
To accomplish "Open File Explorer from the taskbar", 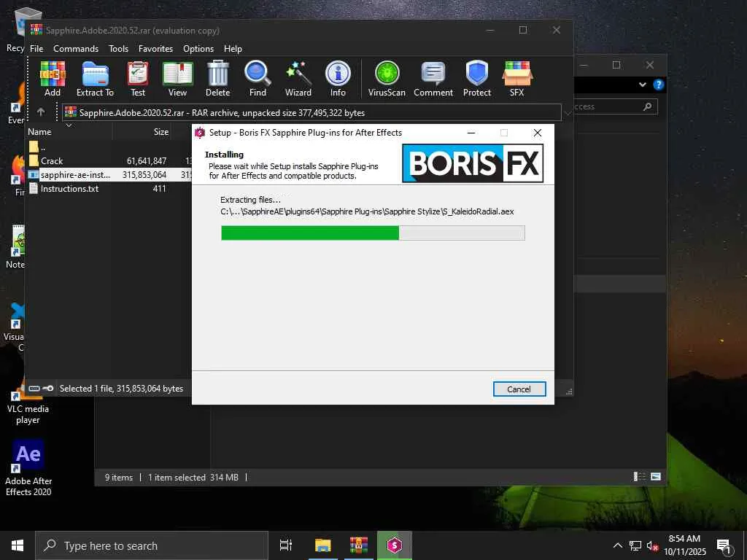I will [x=323, y=545].
